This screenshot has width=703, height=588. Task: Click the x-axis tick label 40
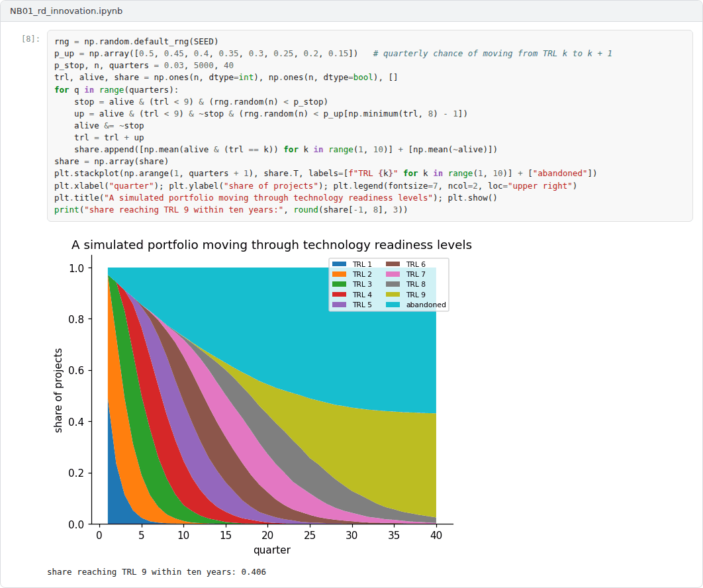click(x=436, y=535)
